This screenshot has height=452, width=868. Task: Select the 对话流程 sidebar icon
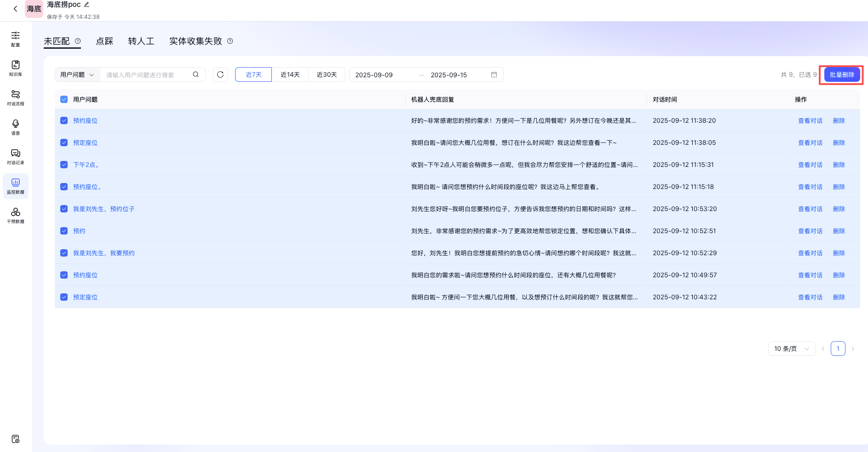[x=15, y=97]
